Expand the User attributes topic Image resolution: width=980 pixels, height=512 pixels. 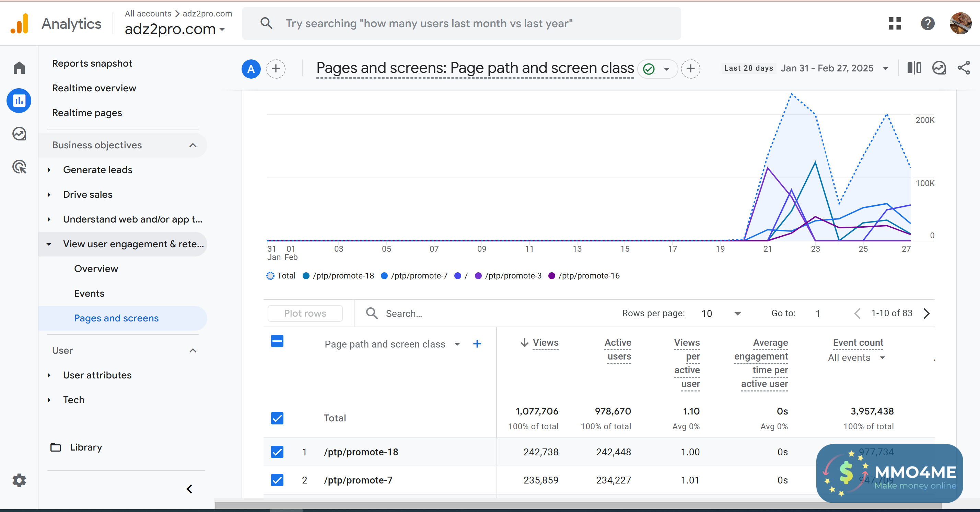[49, 375]
